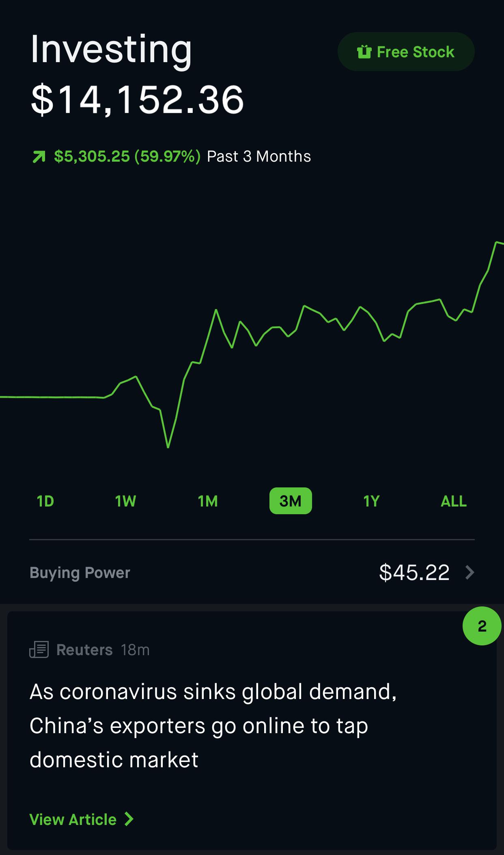Image resolution: width=504 pixels, height=855 pixels.
Task: Click the chevron beside View Article
Action: 129,819
